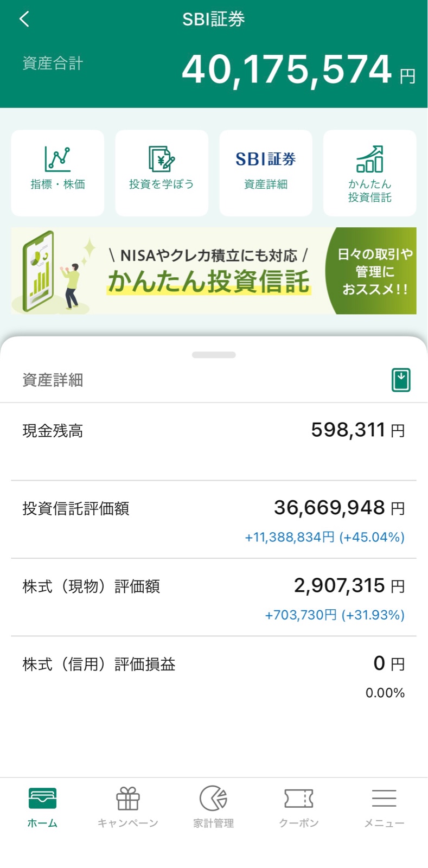
Task: Tap the 資産合計 total amount
Action: coord(286,69)
